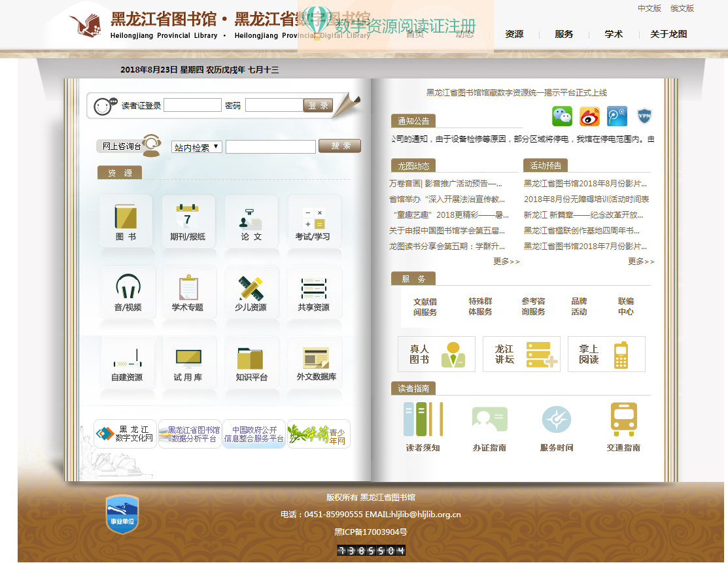Click the blue search-app icon beside Weibo
This screenshot has width=728, height=563.
[617, 116]
